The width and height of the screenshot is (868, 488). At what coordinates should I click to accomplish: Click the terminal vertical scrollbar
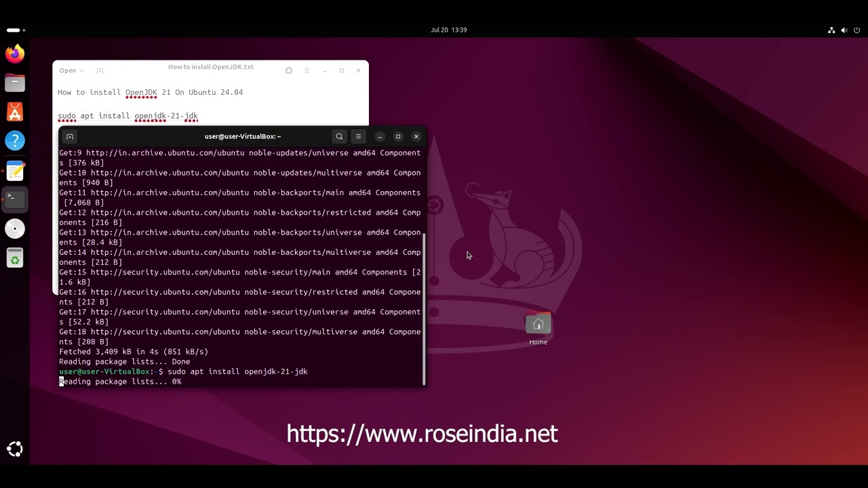[425, 308]
